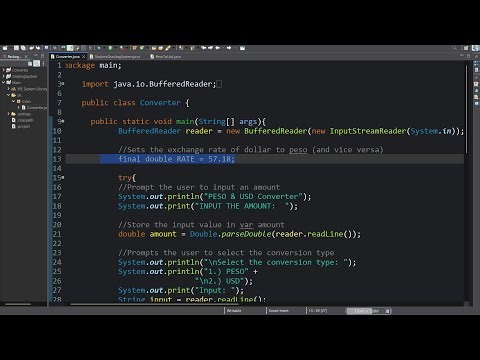This screenshot has width=480, height=360.
Task: Click the Save All toolbar icon
Action: click(23, 48)
